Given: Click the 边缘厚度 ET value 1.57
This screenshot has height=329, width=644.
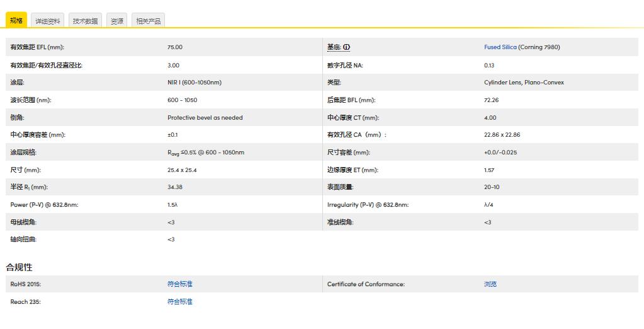Looking at the screenshot, I should click(489, 170).
